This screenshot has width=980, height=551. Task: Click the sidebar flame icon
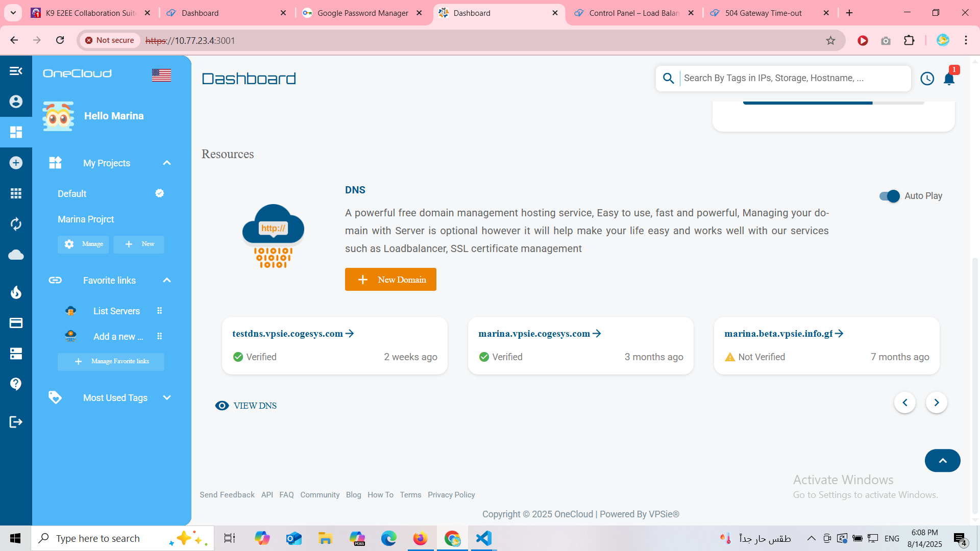pyautogui.click(x=16, y=292)
